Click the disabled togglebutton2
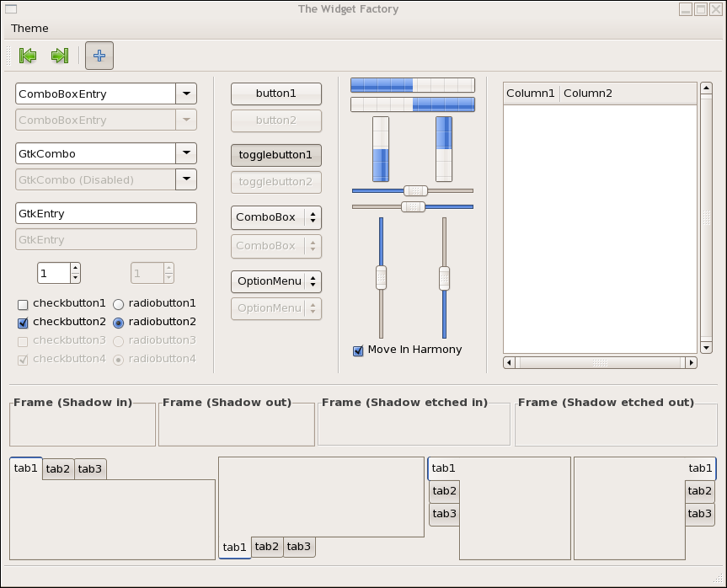Viewport: 727px width, 588px height. coord(276,182)
